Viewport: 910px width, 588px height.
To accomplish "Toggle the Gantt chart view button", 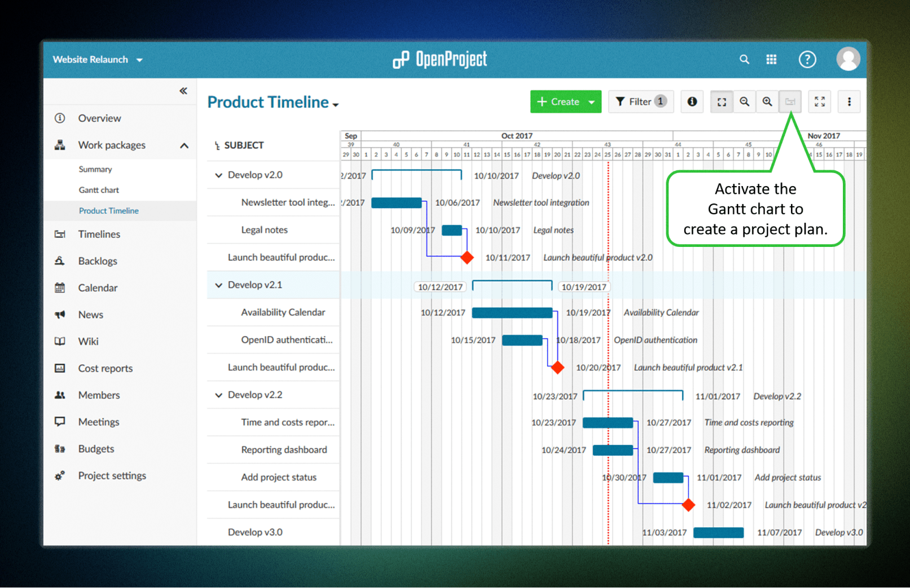I will tap(790, 101).
